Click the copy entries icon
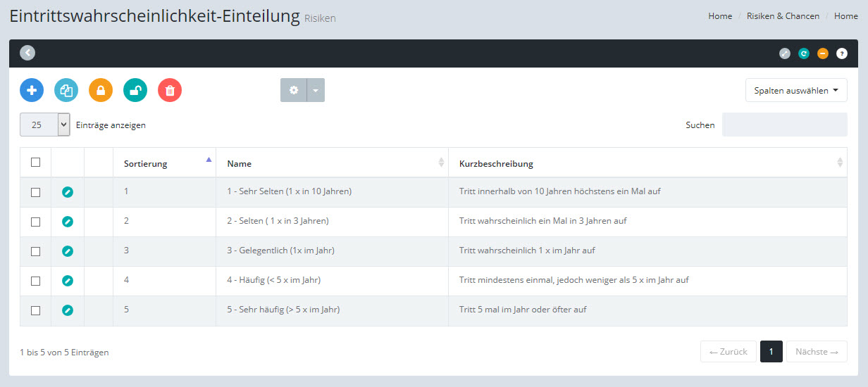 click(x=66, y=90)
